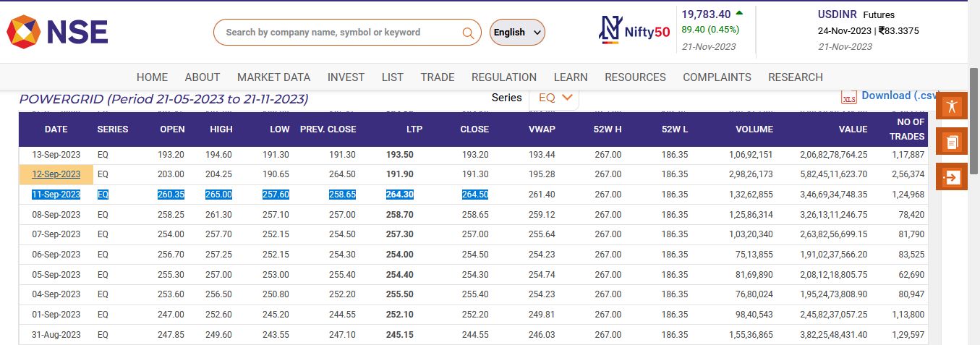Click the Nifty value 19,783.40
The height and width of the screenshot is (345, 980).
(706, 13)
